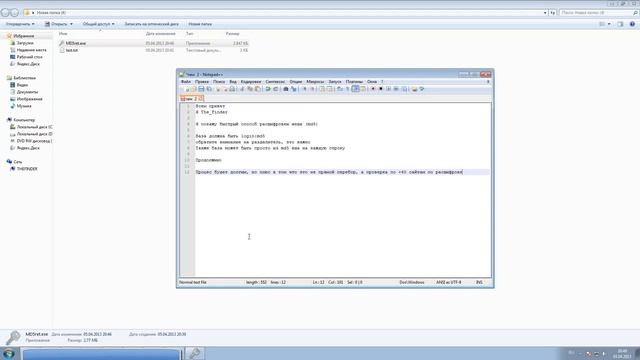Open DVD RW дисковод in the sidebar
Image resolution: width=640 pixels, height=360 pixels.
point(34,141)
